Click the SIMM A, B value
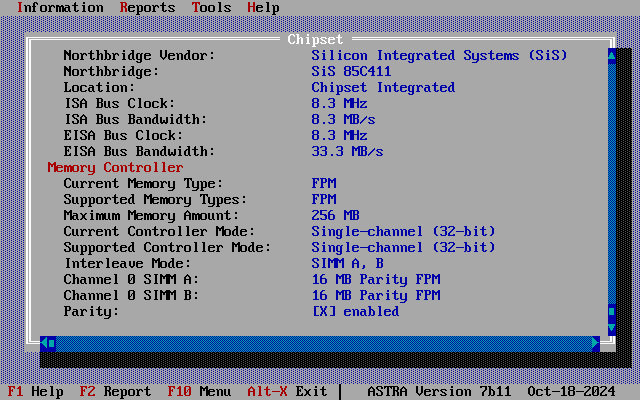640x400 pixels. tap(347, 263)
